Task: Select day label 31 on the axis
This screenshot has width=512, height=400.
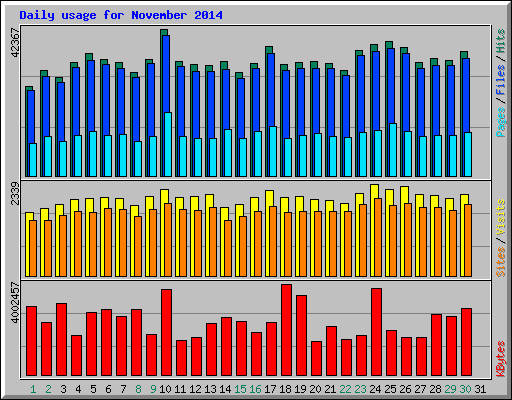Action: click(x=480, y=389)
